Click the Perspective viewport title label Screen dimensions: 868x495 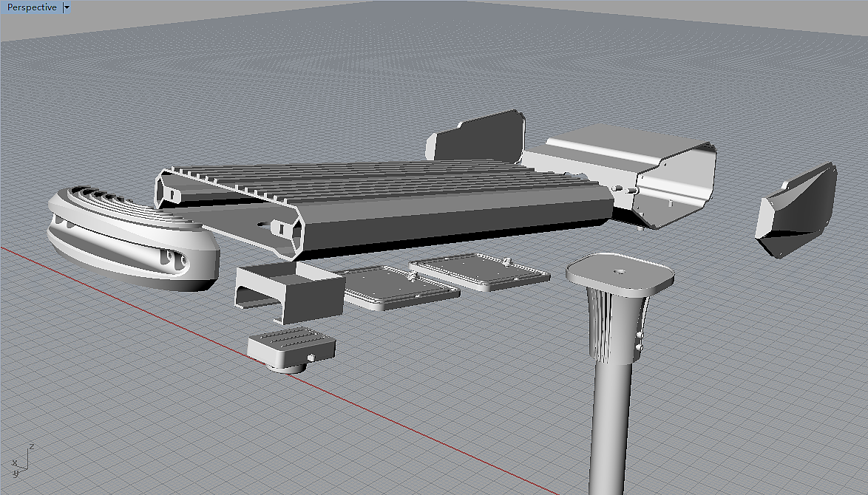(32, 7)
